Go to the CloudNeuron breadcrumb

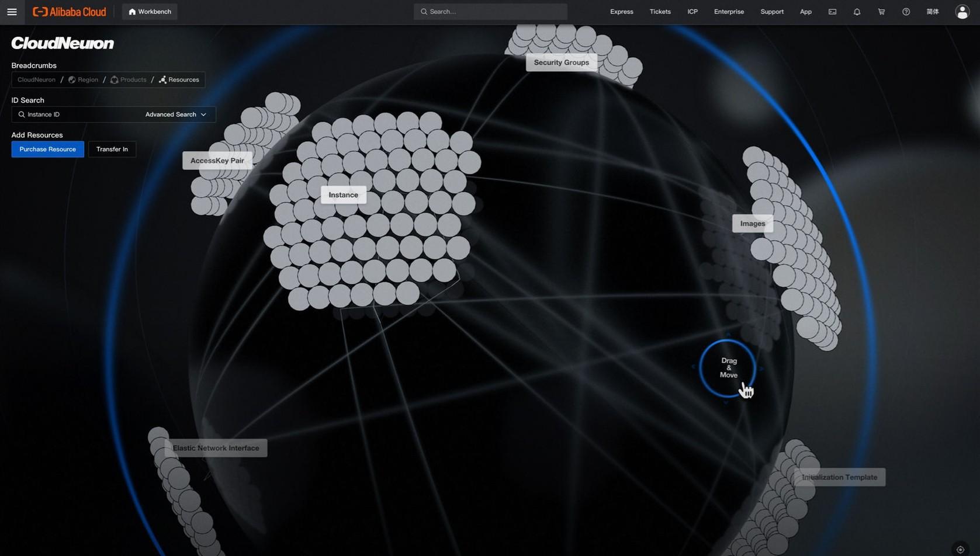click(x=36, y=79)
